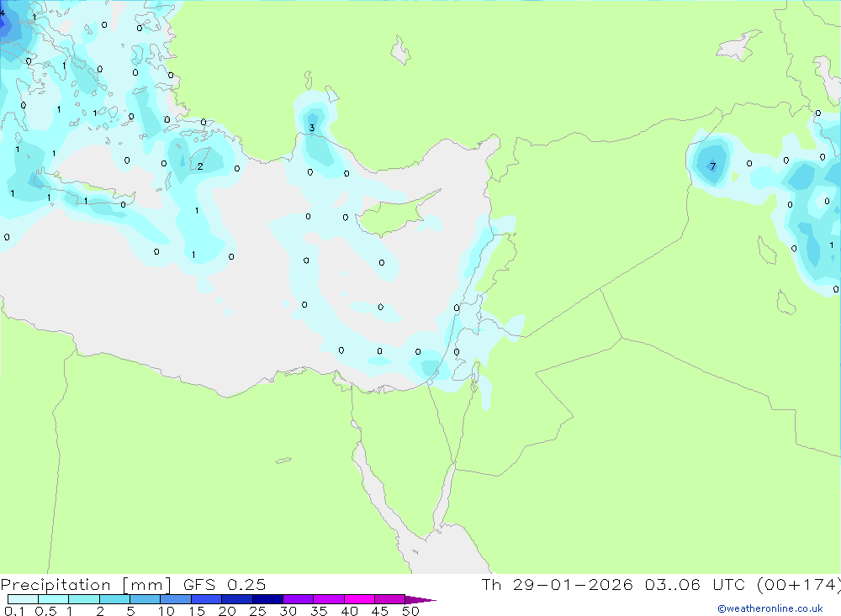Click the '2' precipitation value near the Aegean
The width and height of the screenshot is (841, 616).
coord(200,166)
